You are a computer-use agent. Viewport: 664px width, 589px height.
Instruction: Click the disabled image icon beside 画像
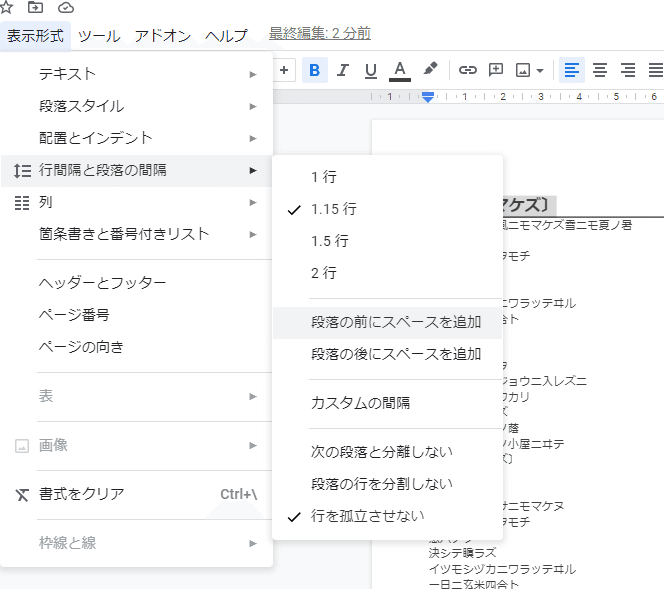(22, 446)
